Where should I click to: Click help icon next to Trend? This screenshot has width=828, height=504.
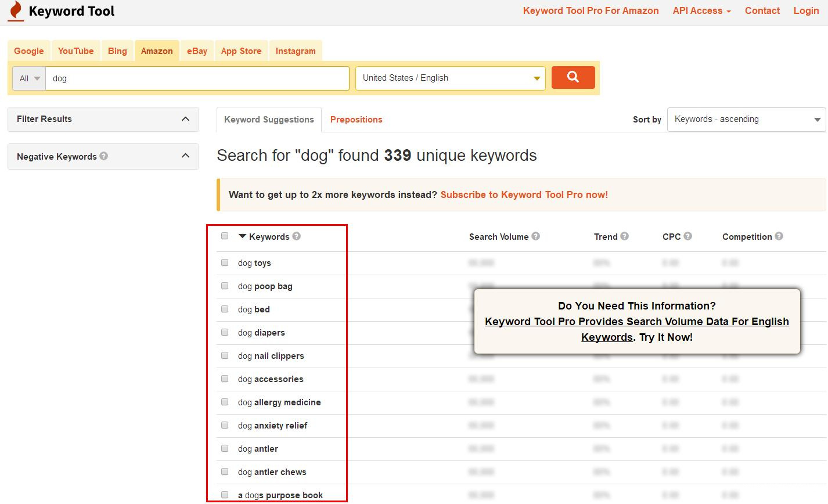pos(624,236)
